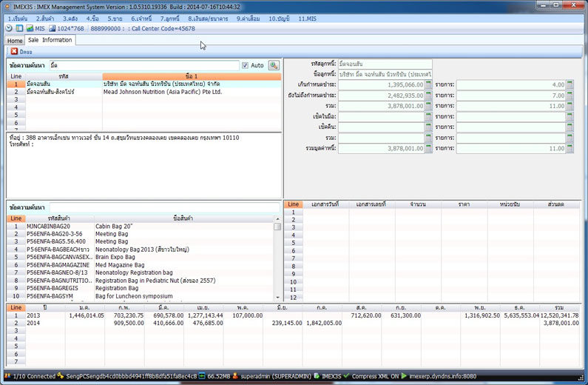
Task: Click the top customer search text field
Action: [x=144, y=66]
